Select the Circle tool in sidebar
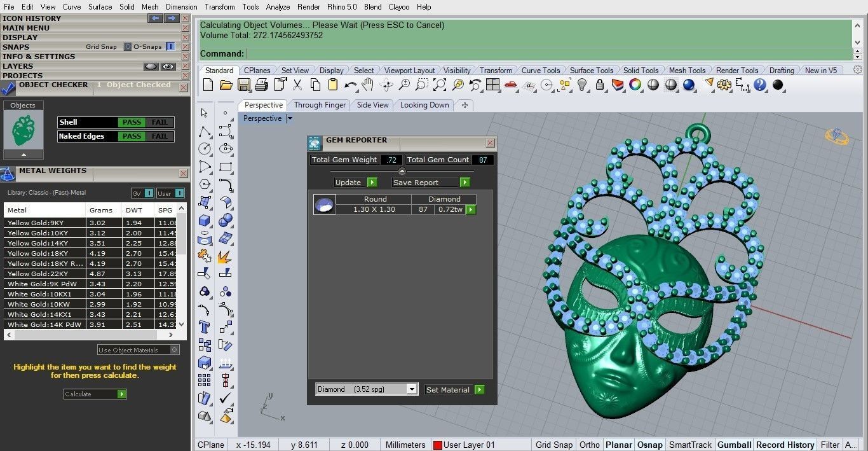Image resolution: width=868 pixels, height=451 pixels. 205,149
